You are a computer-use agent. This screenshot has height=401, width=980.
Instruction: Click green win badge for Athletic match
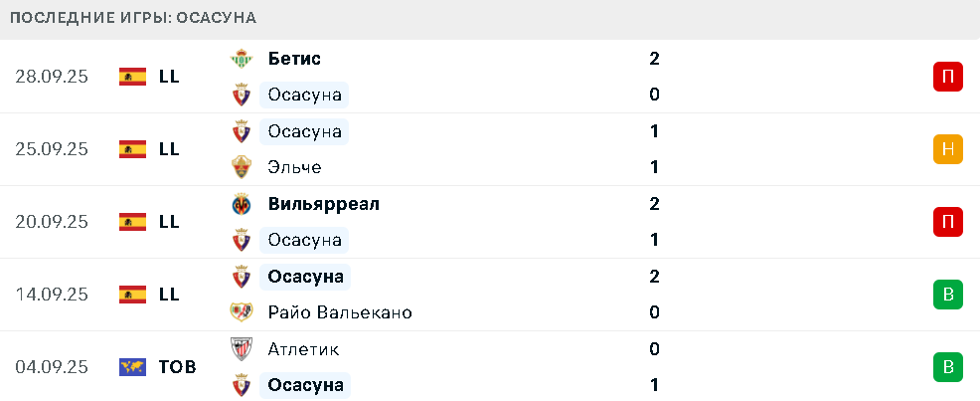948,367
